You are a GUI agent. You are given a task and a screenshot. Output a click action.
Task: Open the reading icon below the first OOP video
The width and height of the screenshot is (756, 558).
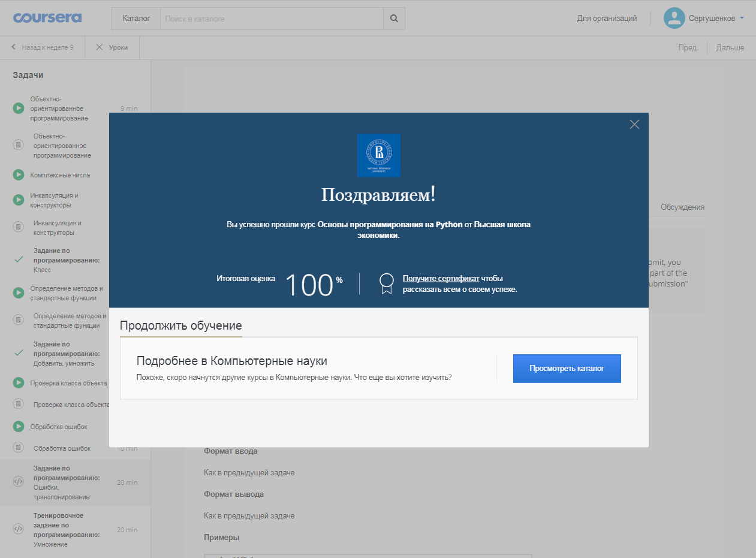pos(19,145)
